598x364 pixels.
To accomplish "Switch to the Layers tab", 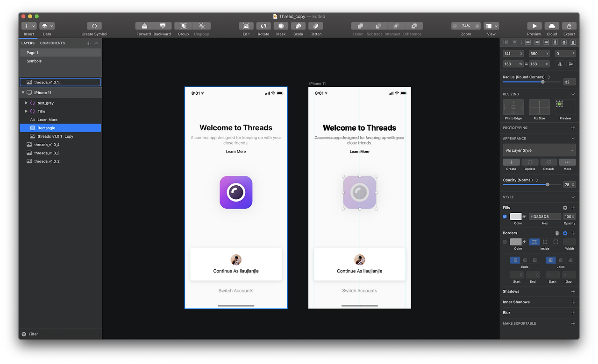I will [x=28, y=43].
